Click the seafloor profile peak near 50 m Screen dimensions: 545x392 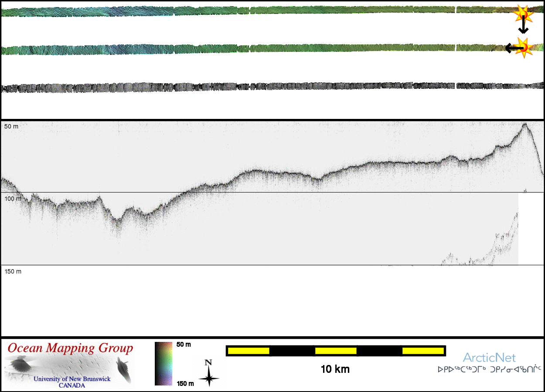(x=525, y=125)
